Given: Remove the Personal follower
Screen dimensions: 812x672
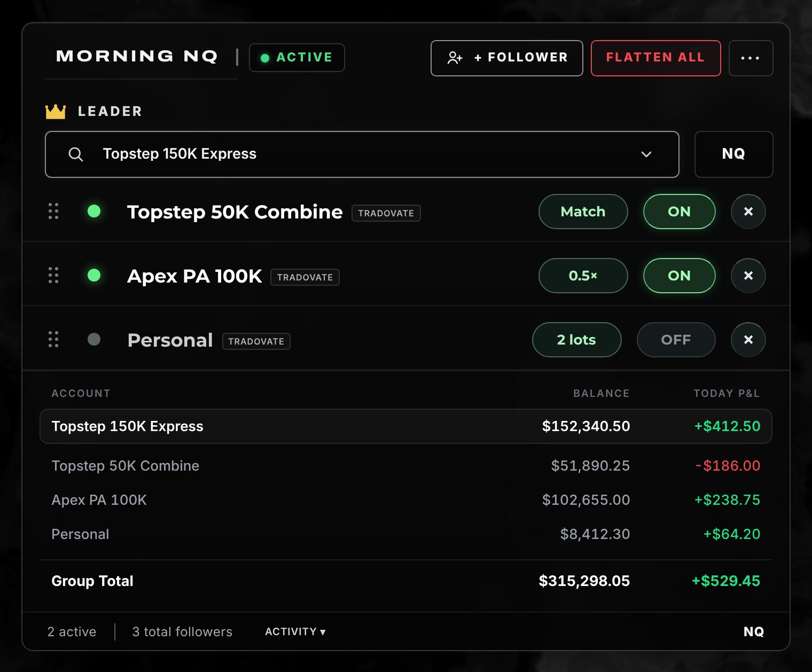Looking at the screenshot, I should pos(748,340).
